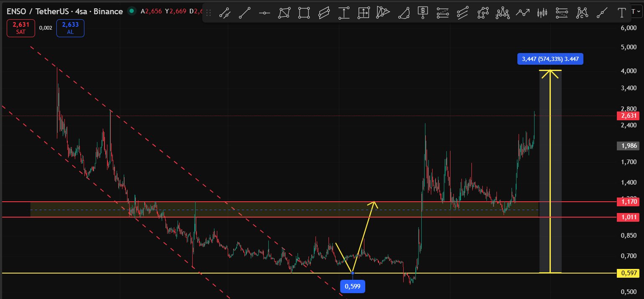644x299 pixels.
Task: Click the Y2,669 high value in the header
Action: 176,11
